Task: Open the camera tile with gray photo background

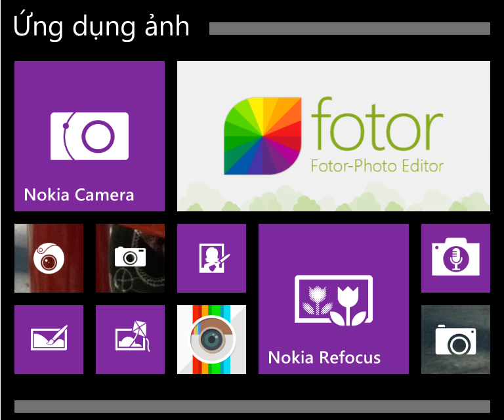Action: coord(455,339)
